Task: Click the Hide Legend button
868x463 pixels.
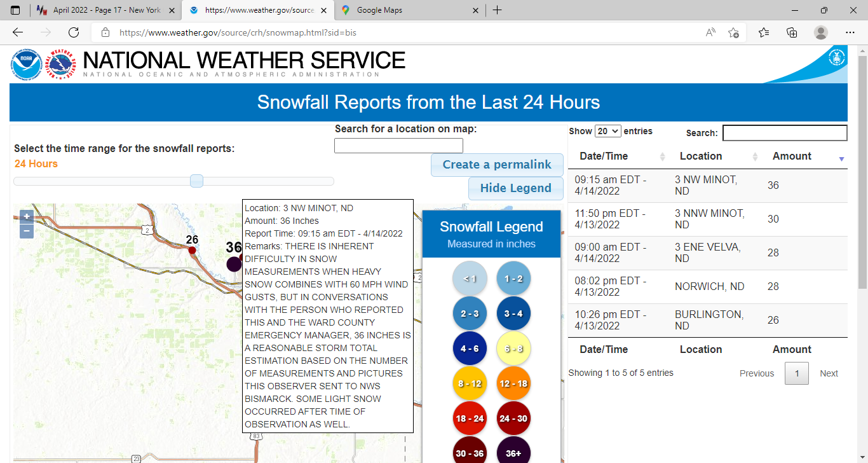Action: 516,188
